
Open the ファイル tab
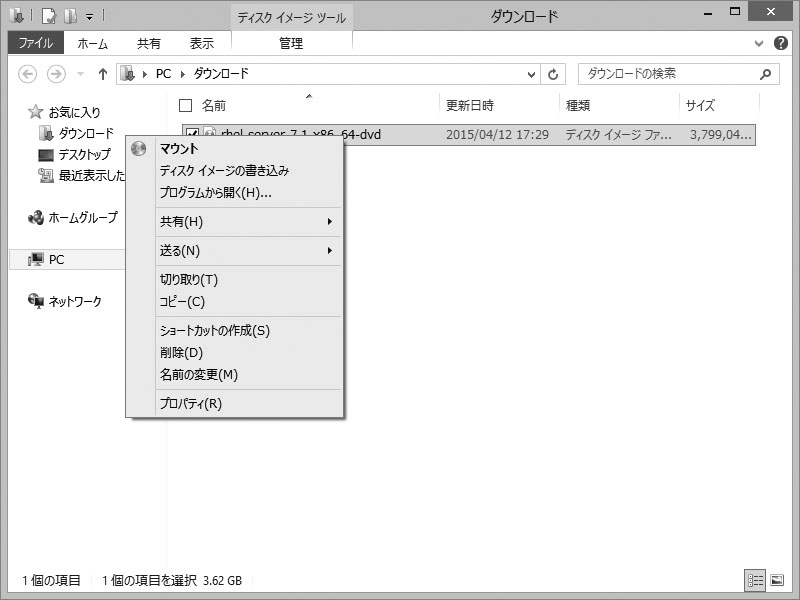click(x=36, y=43)
